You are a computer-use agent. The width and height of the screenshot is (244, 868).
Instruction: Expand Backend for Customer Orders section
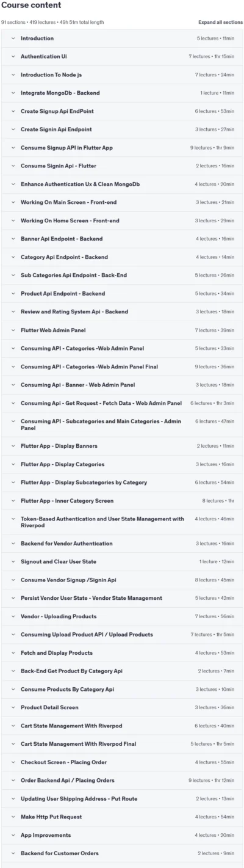coord(122,853)
